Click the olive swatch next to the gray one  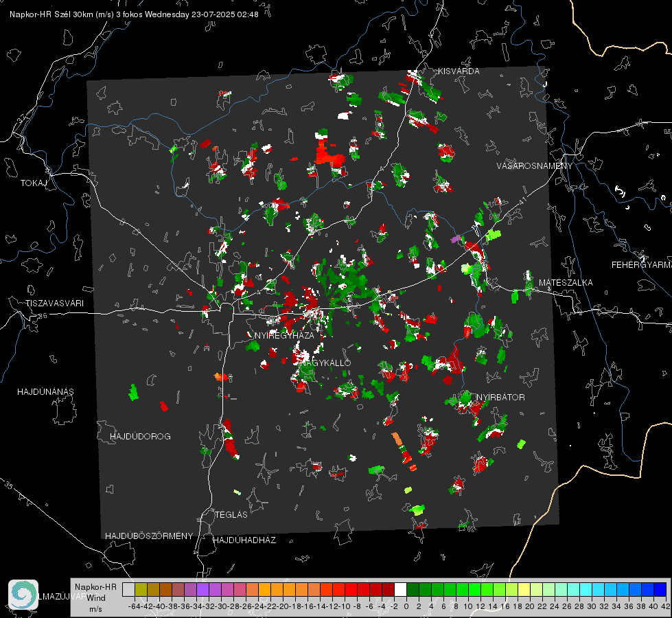(x=141, y=589)
